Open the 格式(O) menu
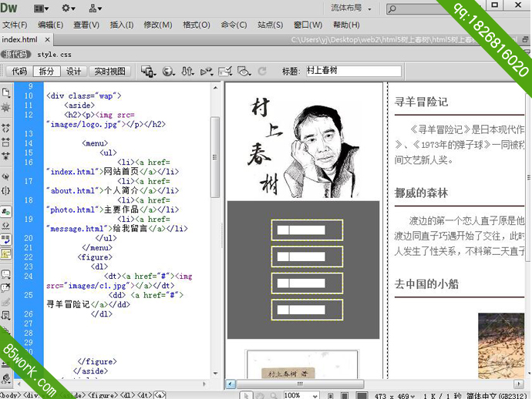Viewport: 532px width, 399px height. 196,25
